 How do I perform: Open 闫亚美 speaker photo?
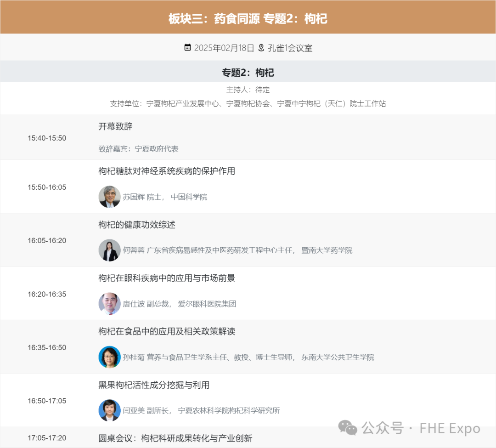point(109,410)
